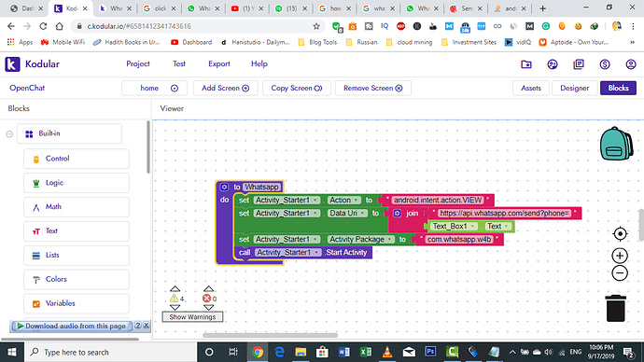Click the Add Screen button
Screen dimensions: 644x362
226,89
